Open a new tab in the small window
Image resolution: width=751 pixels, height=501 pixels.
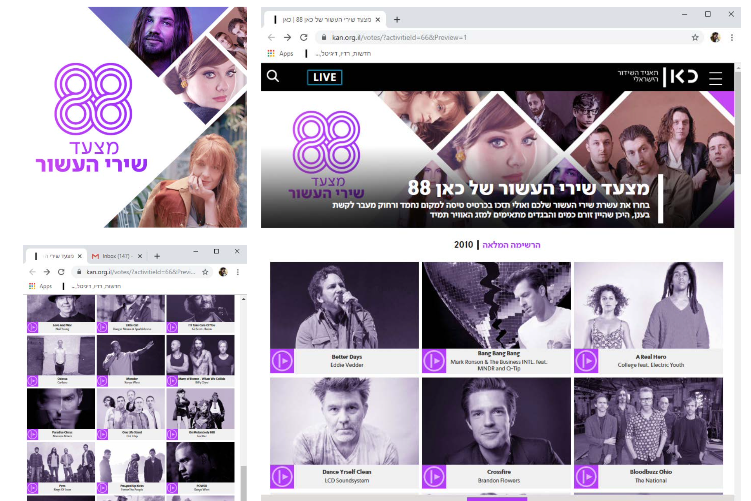click(x=157, y=256)
